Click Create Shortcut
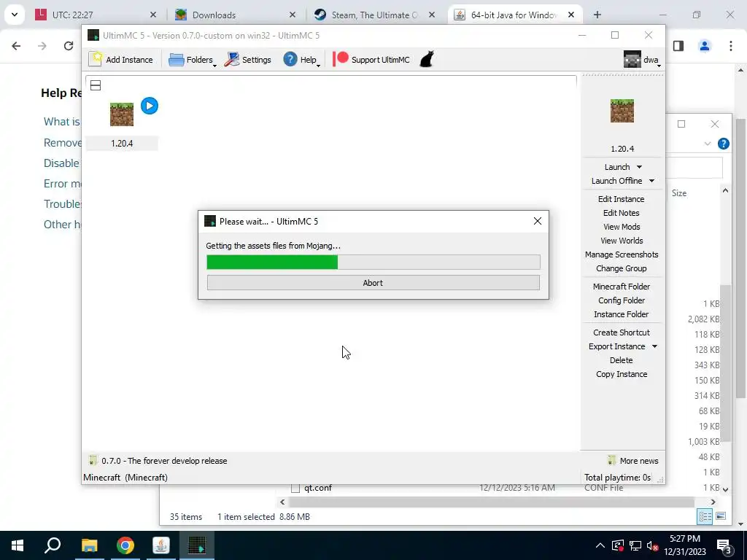 tap(622, 332)
